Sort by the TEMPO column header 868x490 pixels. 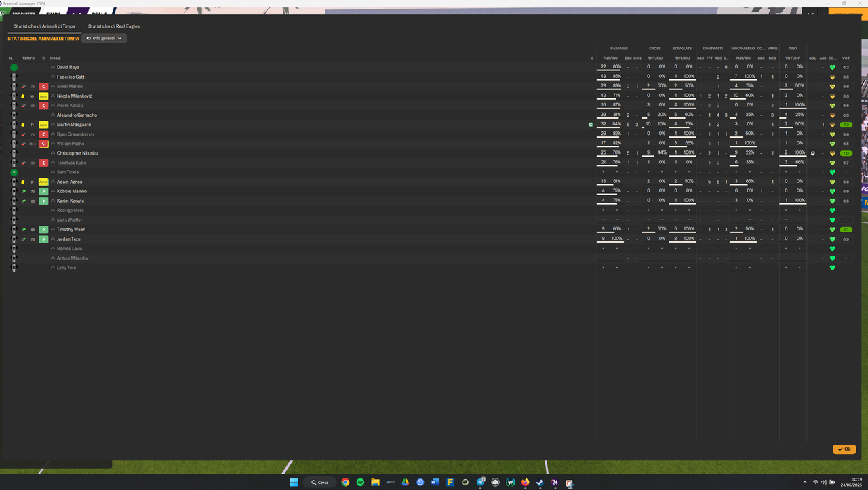pos(28,58)
